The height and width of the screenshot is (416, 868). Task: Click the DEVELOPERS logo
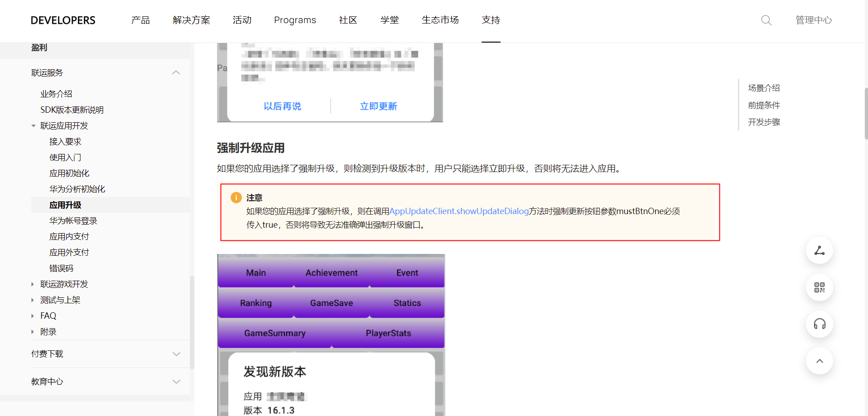click(x=63, y=20)
